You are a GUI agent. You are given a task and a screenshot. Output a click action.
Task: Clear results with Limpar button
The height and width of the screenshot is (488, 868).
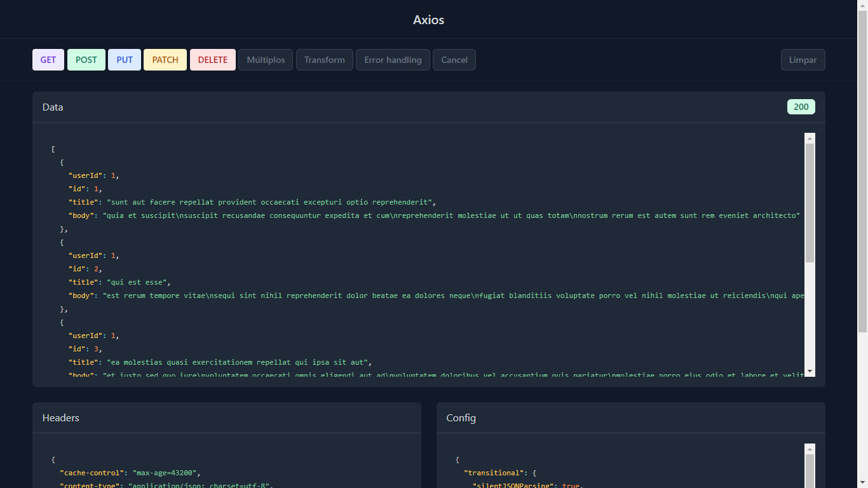point(803,60)
